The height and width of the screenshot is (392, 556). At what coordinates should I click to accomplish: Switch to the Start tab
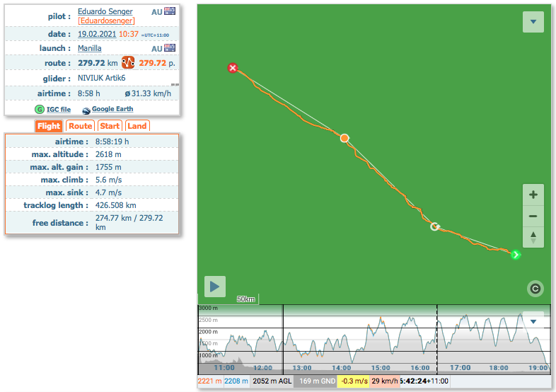coord(110,126)
